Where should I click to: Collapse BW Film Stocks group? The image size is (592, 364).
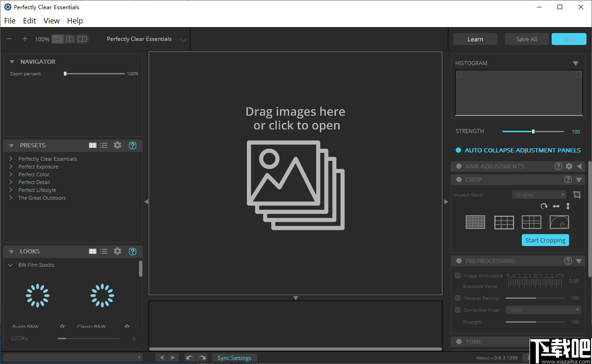pyautogui.click(x=11, y=265)
